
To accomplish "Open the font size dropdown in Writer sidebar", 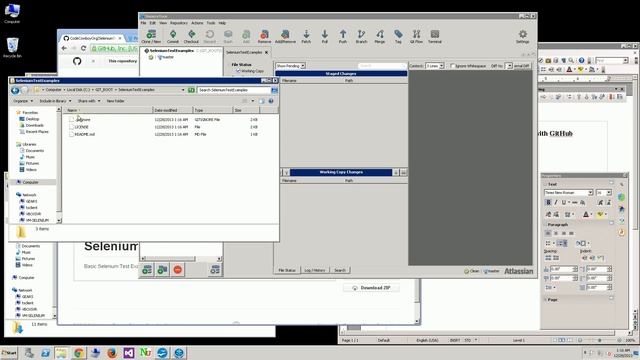I will [609, 193].
